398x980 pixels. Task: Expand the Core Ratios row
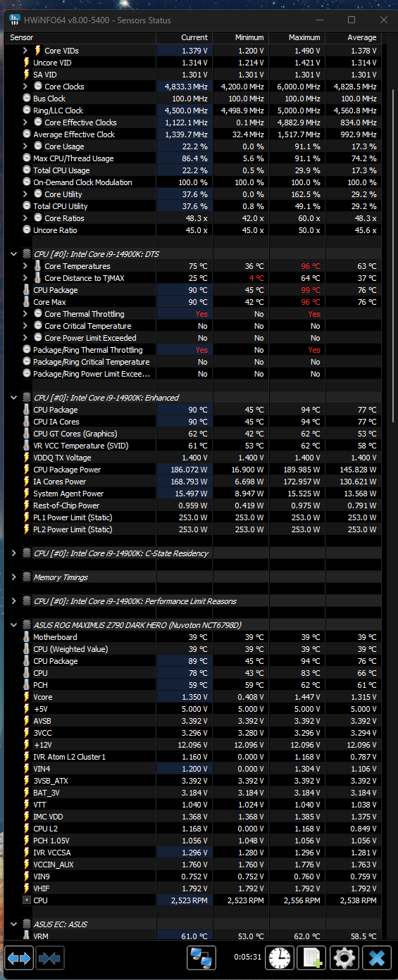coord(25,218)
